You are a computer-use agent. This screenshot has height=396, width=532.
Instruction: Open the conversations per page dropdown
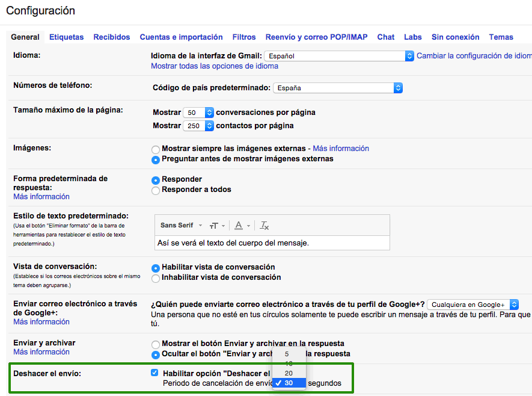[198, 112]
